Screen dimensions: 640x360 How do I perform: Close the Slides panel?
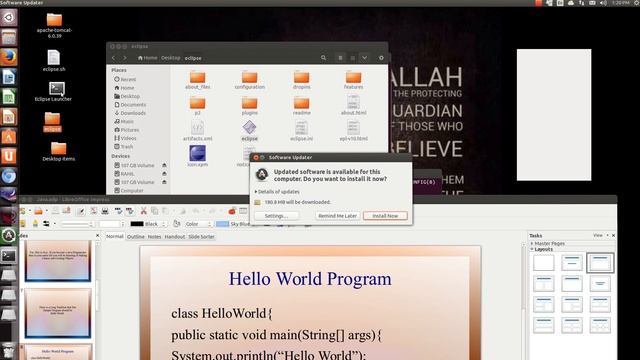97,236
